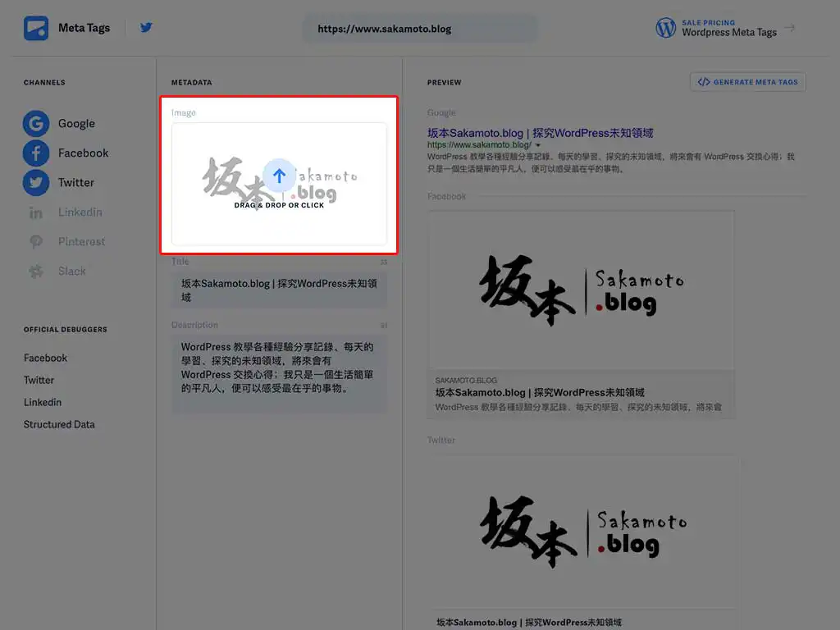Expand the dropdown arrow beside Google preview URL

click(x=538, y=145)
